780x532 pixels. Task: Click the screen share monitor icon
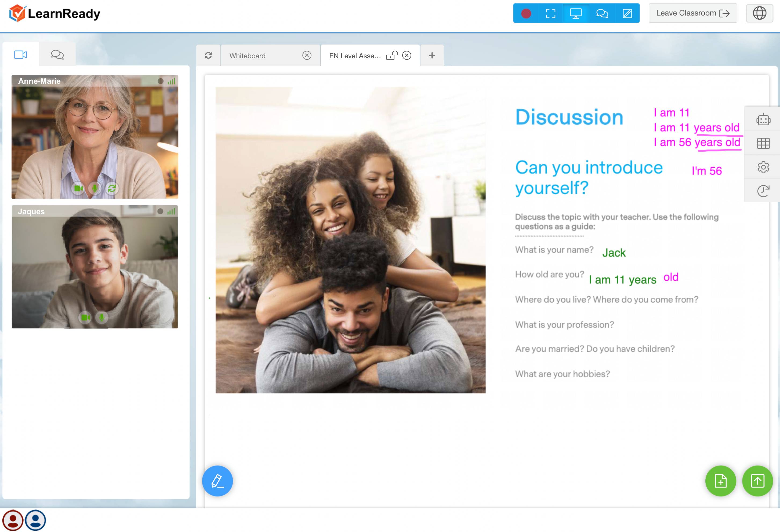coord(576,13)
